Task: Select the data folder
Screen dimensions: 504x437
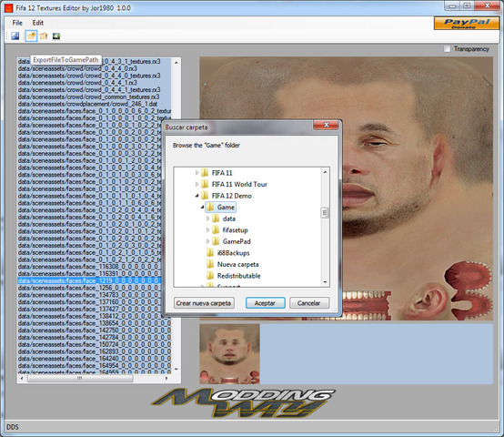Action: click(229, 218)
